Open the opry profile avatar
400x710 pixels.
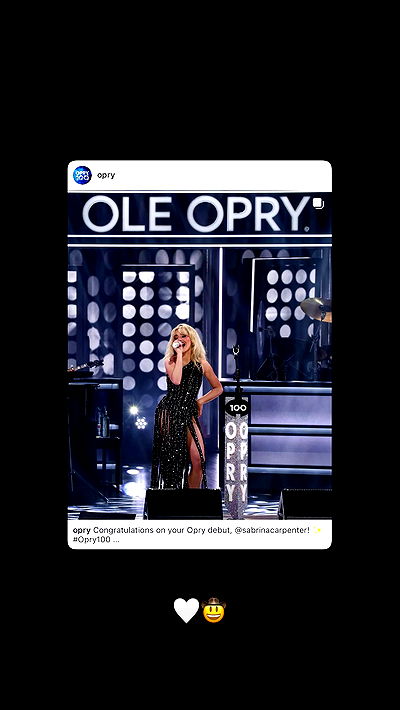[x=82, y=175]
